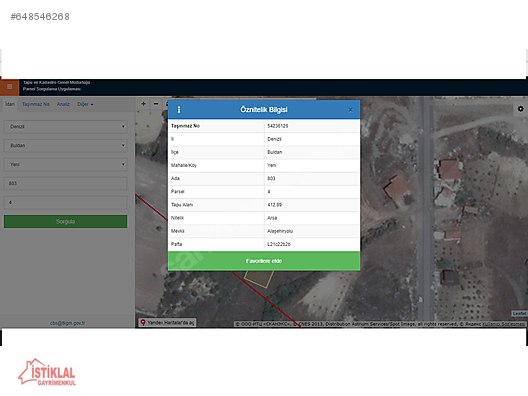
Task: Switch to the Taşınmaz No tab
Action: point(36,104)
